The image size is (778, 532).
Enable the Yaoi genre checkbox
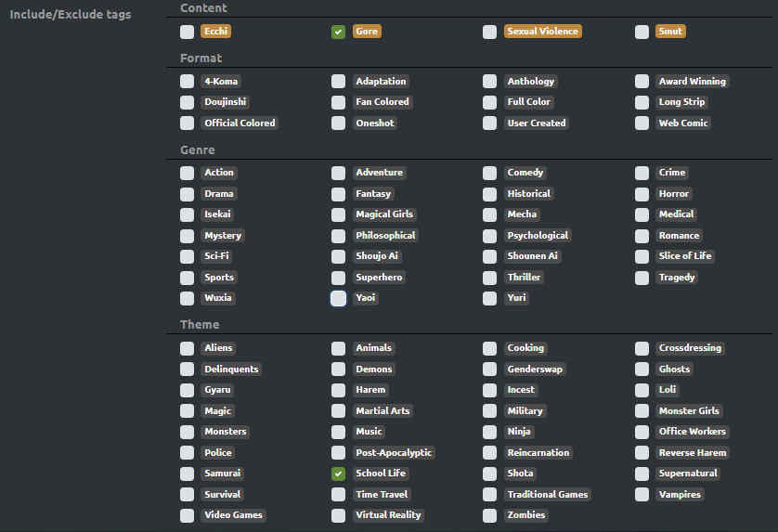pyautogui.click(x=338, y=298)
